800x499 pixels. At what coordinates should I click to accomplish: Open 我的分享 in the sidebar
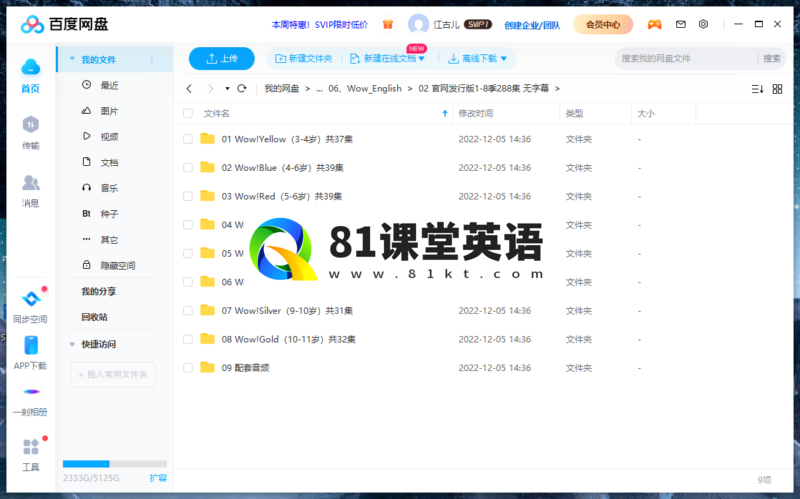(x=98, y=291)
